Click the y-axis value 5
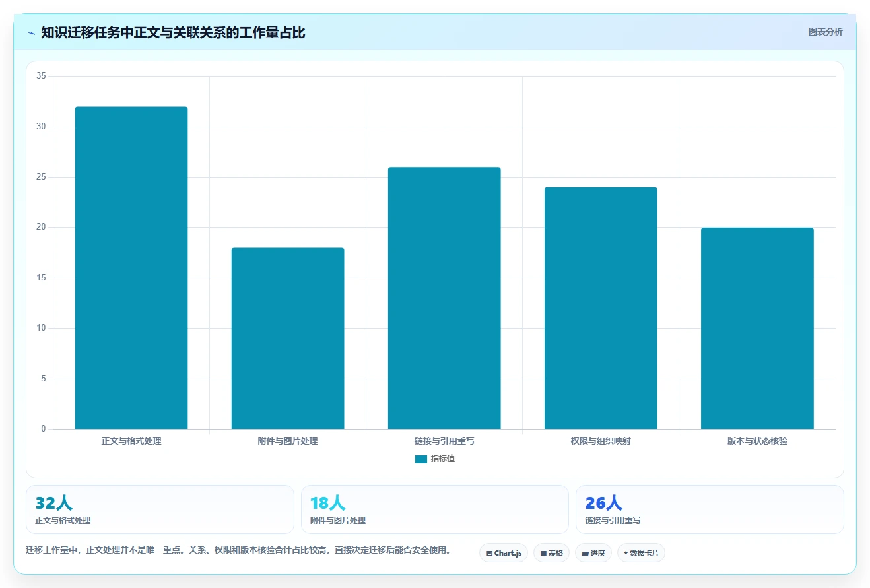This screenshot has width=870, height=588. (43, 379)
